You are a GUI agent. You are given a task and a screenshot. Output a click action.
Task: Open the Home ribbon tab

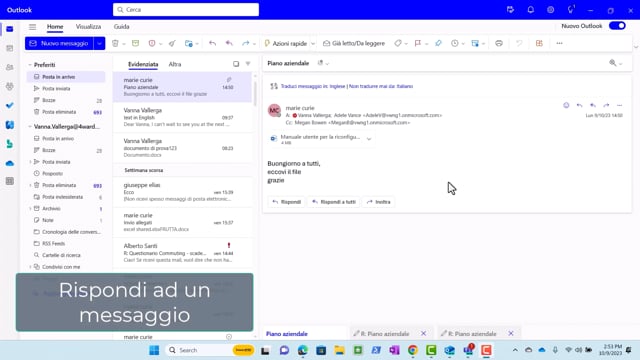coord(55,27)
